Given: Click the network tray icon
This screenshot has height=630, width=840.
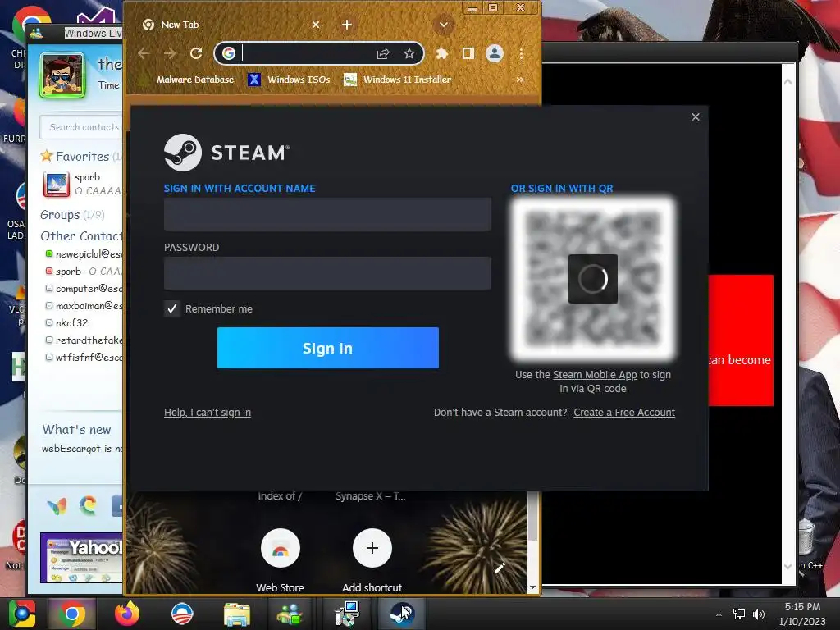Looking at the screenshot, I should click(x=739, y=614).
